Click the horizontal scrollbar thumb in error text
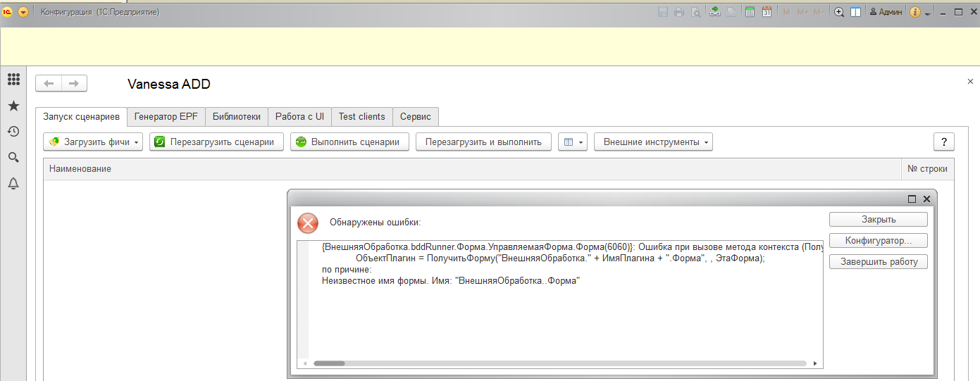This screenshot has height=381, width=980. click(x=329, y=363)
